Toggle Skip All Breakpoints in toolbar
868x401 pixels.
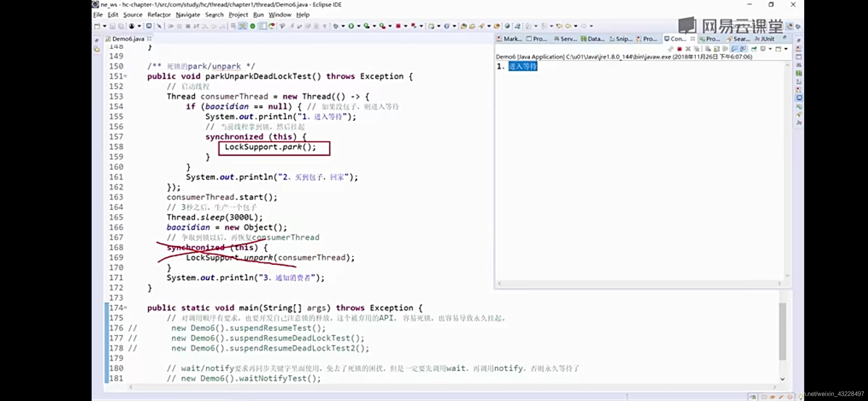[160, 26]
